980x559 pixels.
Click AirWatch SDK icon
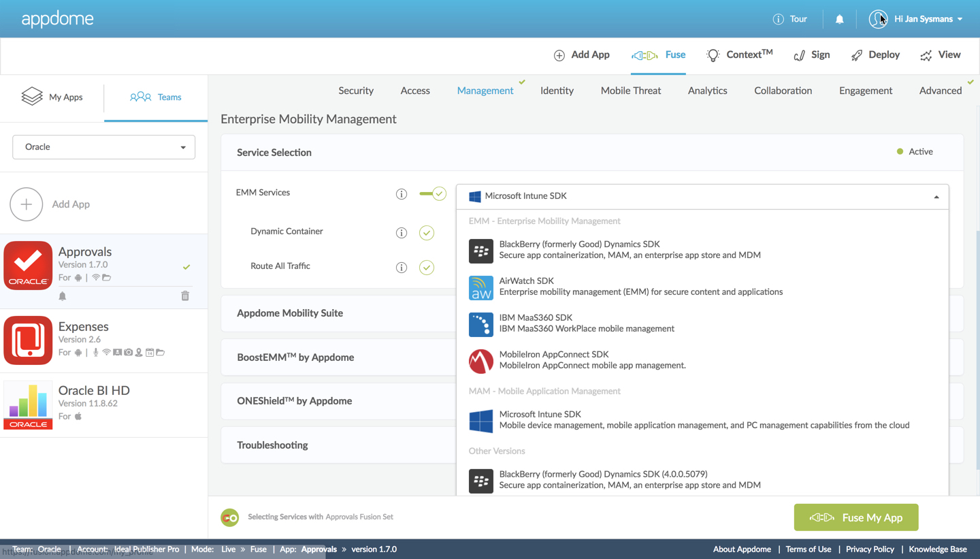pos(481,287)
